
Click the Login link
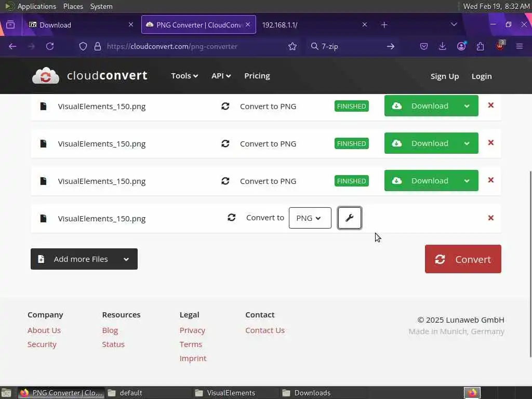[x=482, y=76]
